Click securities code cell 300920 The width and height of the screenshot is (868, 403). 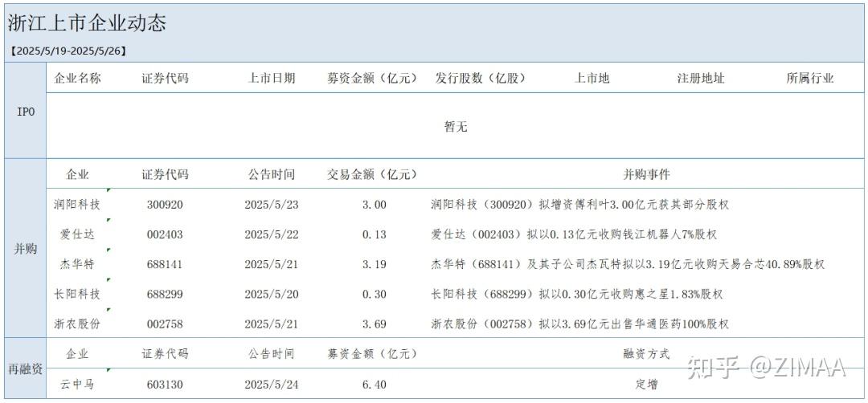tap(165, 205)
